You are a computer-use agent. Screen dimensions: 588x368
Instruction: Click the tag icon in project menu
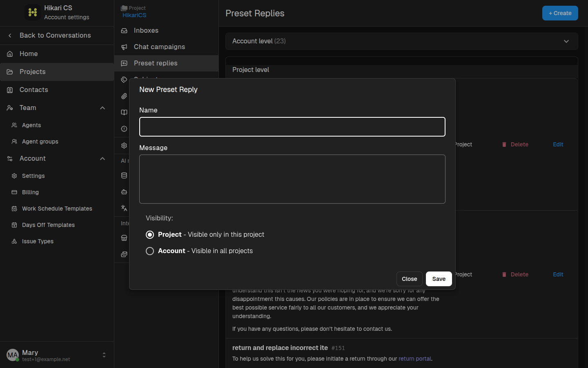[124, 80]
